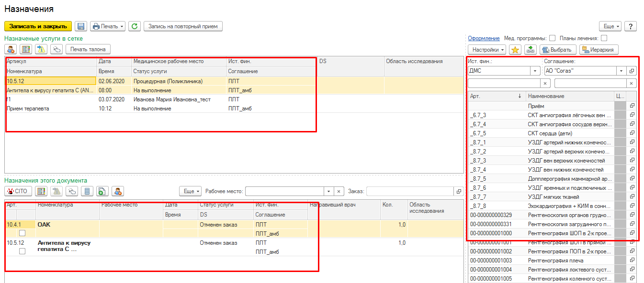Click the Записать и закрыть button
Viewport: 644px width, 283px height.
pos(38,26)
